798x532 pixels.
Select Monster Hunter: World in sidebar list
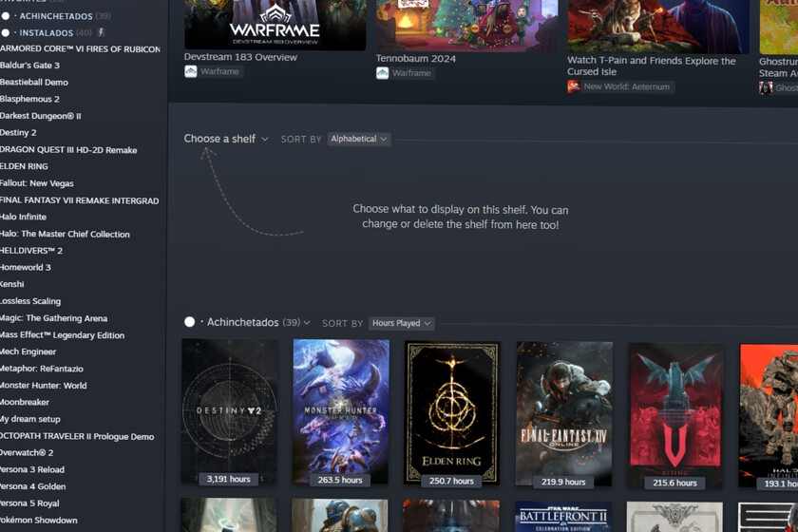pyautogui.click(x=44, y=386)
